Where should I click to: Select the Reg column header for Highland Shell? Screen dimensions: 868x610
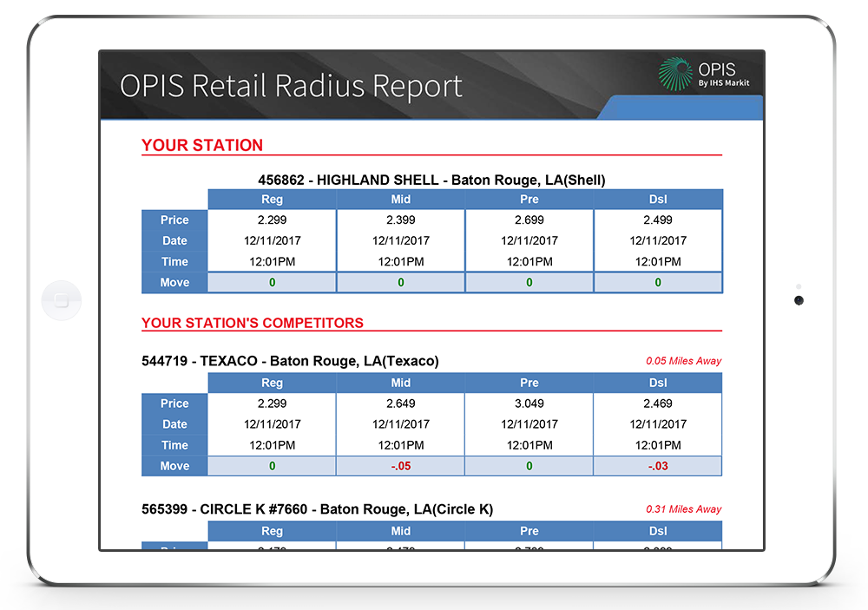click(x=272, y=200)
